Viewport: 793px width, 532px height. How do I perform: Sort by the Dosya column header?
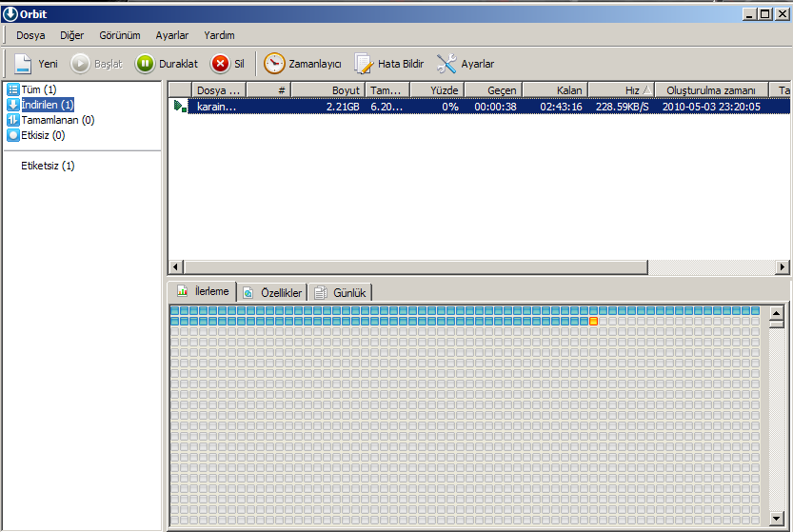click(x=219, y=90)
